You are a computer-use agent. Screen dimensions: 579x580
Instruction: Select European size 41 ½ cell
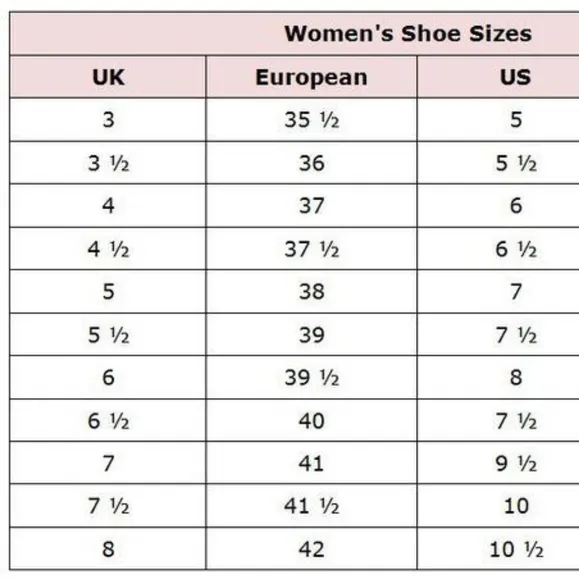click(x=312, y=506)
